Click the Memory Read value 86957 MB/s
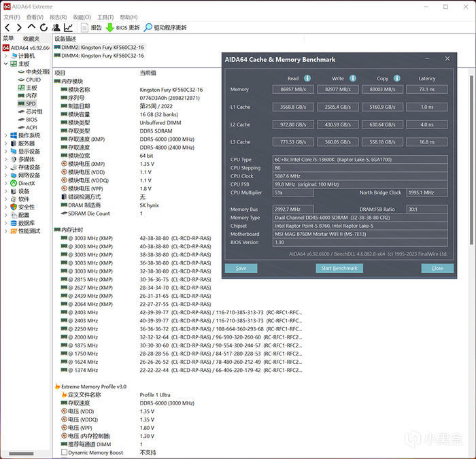The height and width of the screenshot is (459, 476). [293, 89]
